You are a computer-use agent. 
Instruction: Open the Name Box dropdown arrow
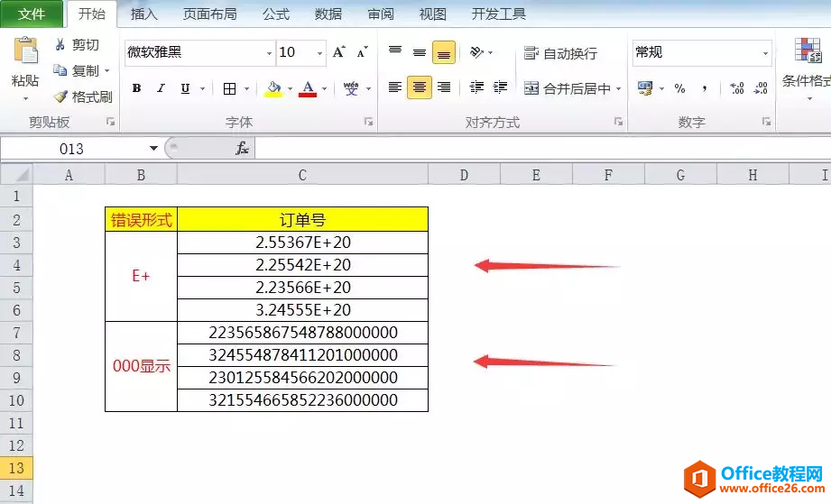(x=153, y=148)
